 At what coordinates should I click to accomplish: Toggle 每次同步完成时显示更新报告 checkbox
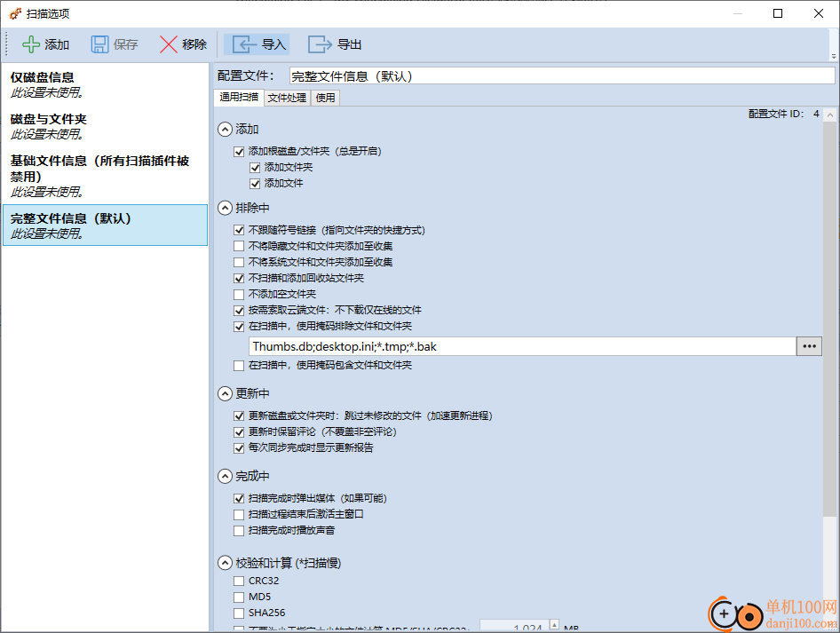(239, 448)
